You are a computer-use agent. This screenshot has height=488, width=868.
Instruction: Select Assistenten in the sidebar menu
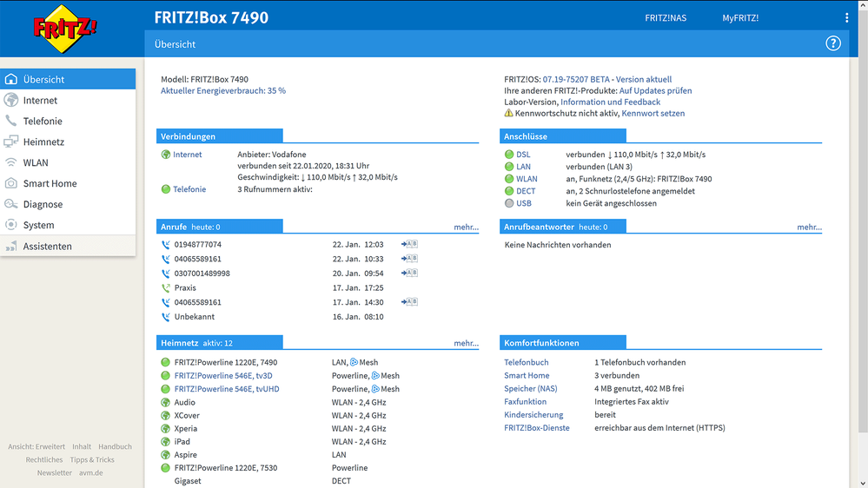click(x=68, y=247)
